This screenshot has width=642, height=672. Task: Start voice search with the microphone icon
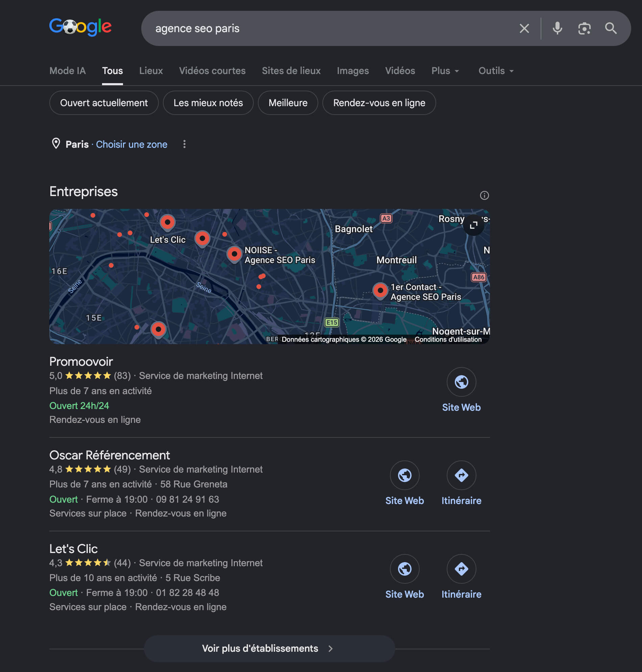(x=557, y=28)
